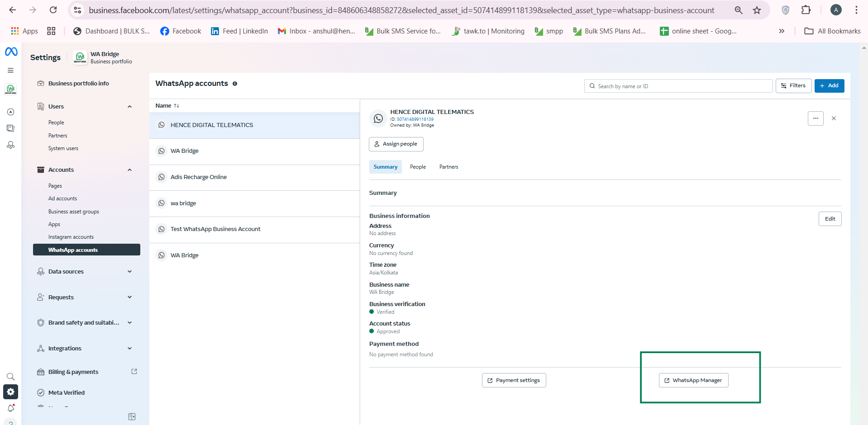Open System users under Users
This screenshot has height=425, width=868.
(63, 148)
